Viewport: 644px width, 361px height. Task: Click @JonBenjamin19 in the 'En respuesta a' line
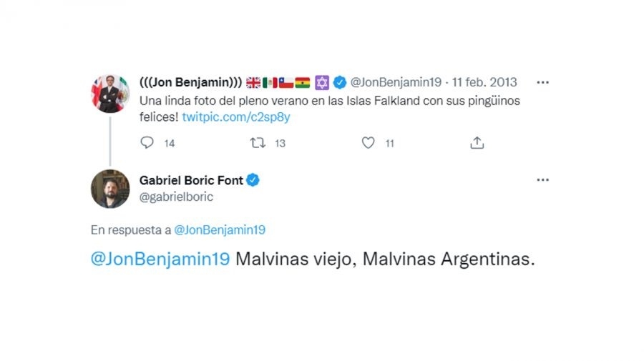220,230
